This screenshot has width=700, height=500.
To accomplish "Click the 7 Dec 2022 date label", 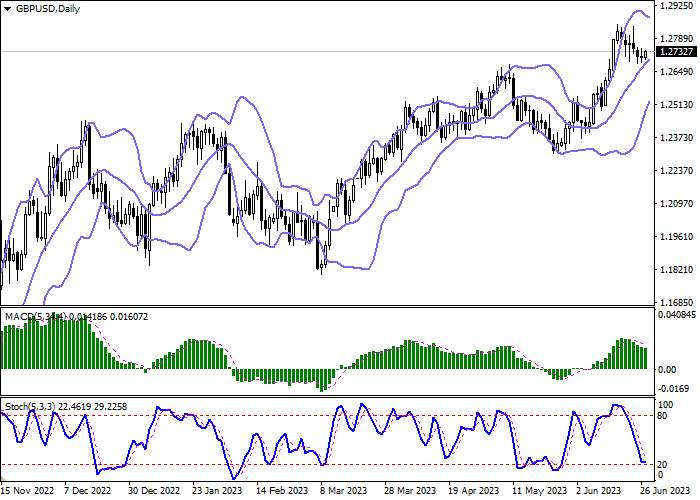I will pos(87,491).
